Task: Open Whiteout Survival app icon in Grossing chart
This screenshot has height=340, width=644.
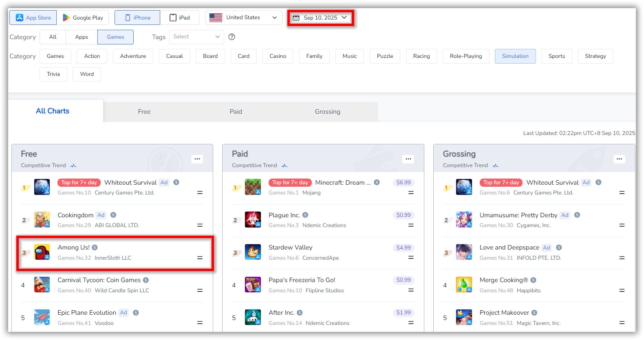Action: pos(464,187)
